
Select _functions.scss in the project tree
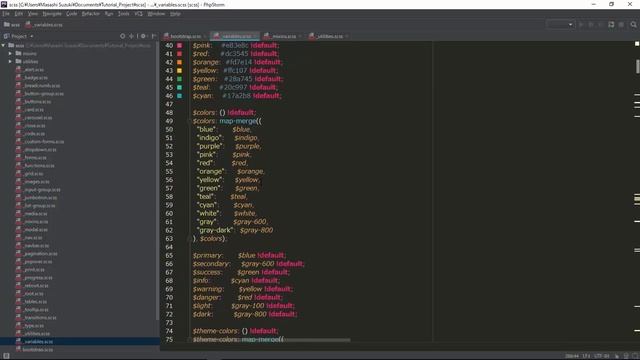pyautogui.click(x=35, y=166)
